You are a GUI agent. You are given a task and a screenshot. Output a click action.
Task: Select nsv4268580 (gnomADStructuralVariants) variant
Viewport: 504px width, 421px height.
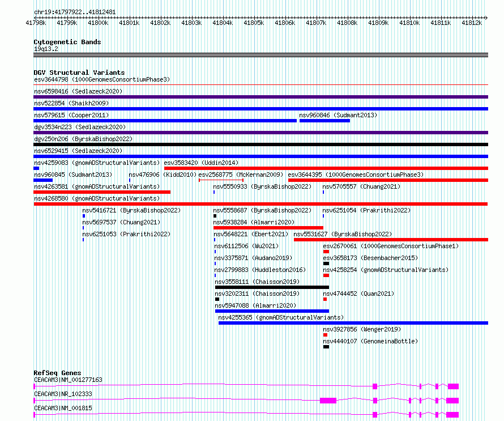coord(97,198)
